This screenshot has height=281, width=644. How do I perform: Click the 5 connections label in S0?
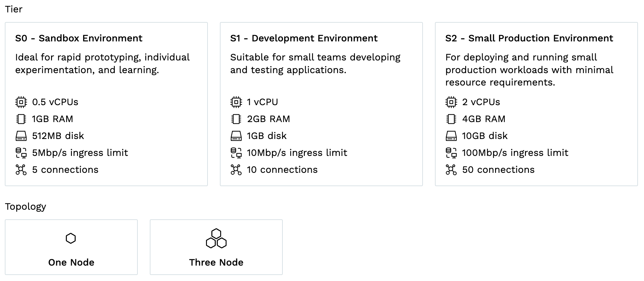(65, 170)
